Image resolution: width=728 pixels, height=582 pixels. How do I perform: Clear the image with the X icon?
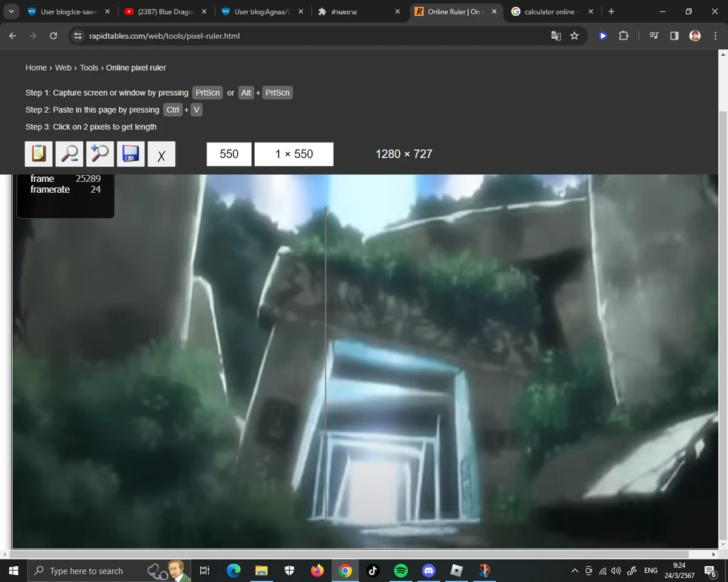coord(161,155)
